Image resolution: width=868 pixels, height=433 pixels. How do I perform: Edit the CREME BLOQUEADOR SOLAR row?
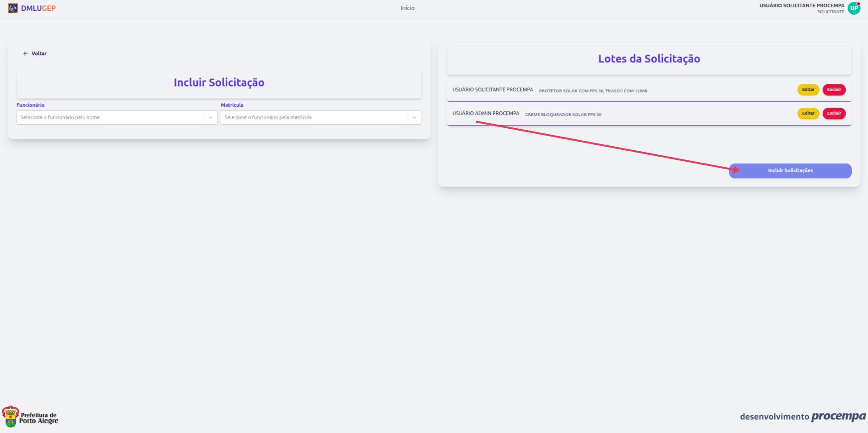point(808,114)
